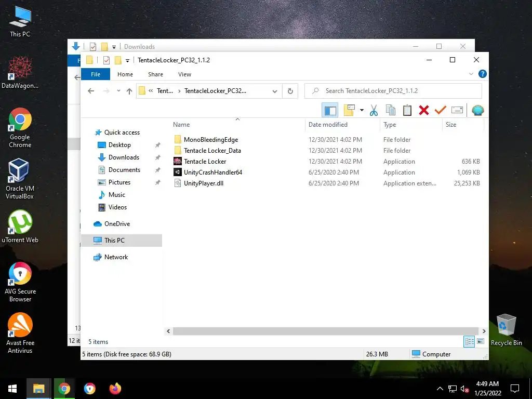Image resolution: width=532 pixels, height=399 pixels.
Task: Open Documents in the navigation pane
Action: 124,170
